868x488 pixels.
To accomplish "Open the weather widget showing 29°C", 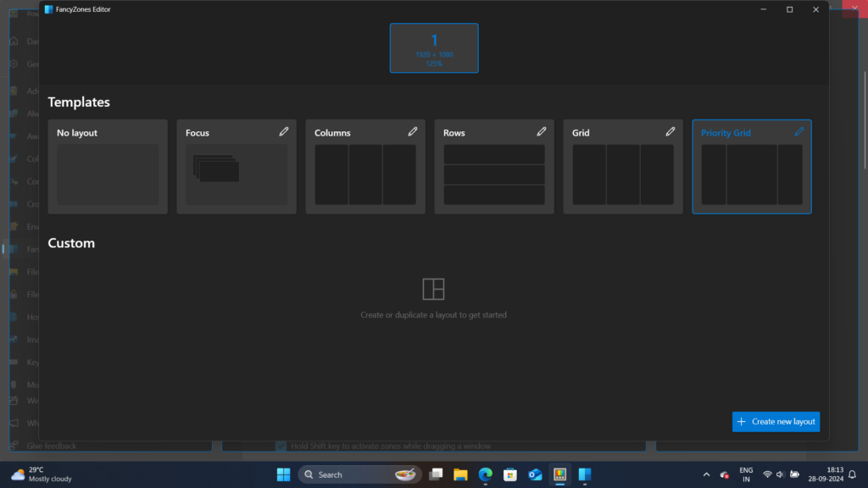I will pyautogui.click(x=42, y=474).
